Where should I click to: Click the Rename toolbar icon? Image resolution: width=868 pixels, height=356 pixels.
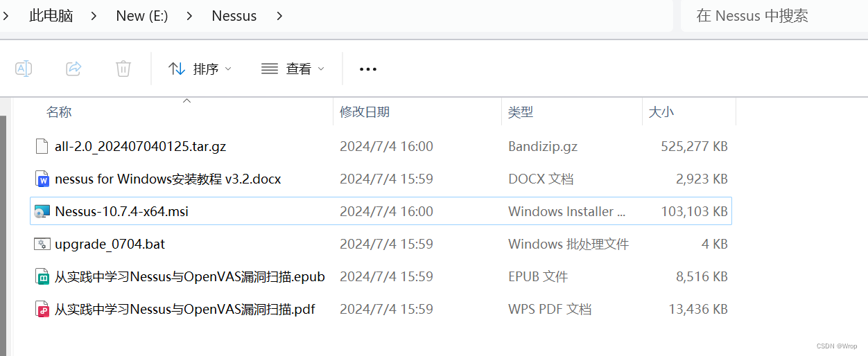point(24,69)
